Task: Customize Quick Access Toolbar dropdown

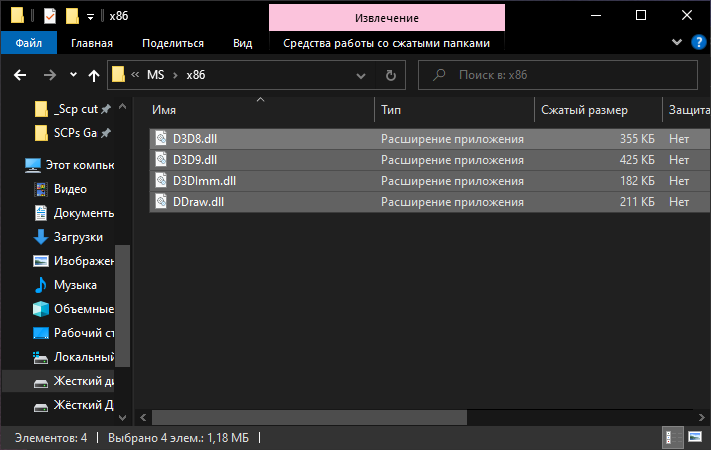Action: 90,16
